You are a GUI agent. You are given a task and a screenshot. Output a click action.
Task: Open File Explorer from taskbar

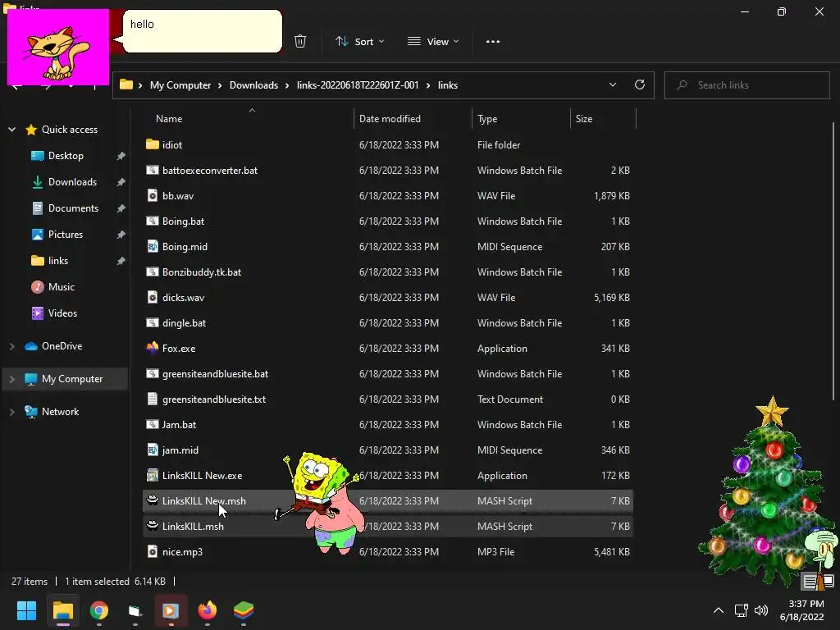click(x=62, y=610)
